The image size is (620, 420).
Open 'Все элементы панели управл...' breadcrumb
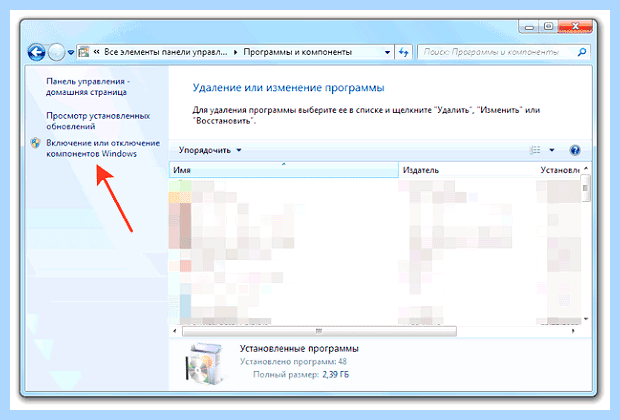tap(165, 52)
